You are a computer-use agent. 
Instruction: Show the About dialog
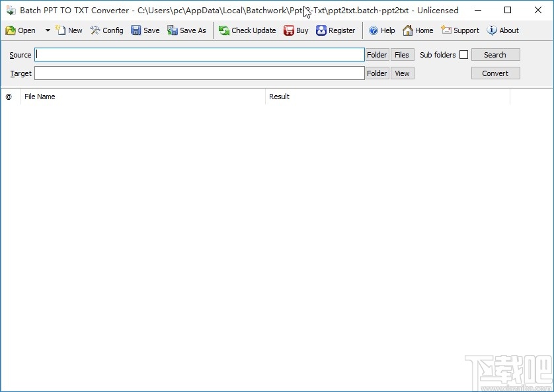coord(503,30)
